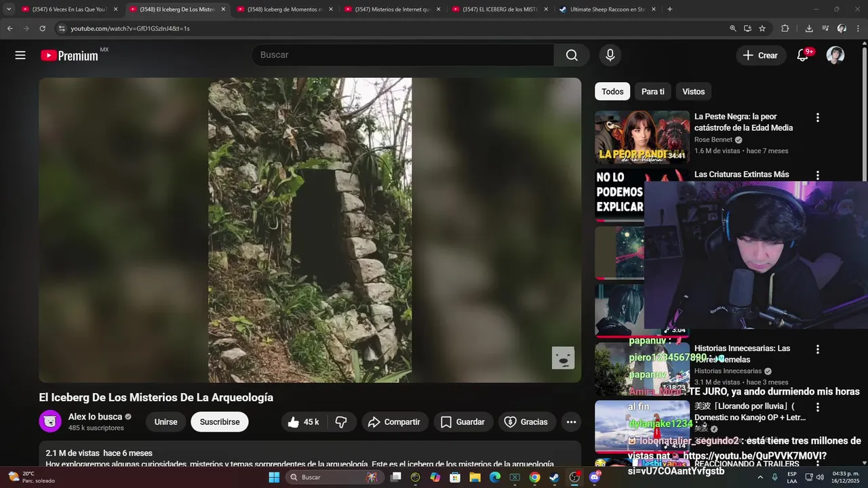Screen dimensions: 868x488
Task: Open the browser extensions puzzle icon
Action: (785, 28)
